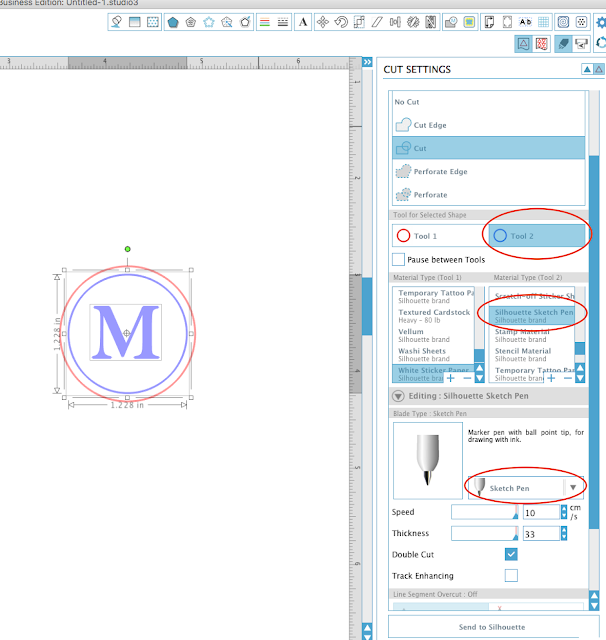Open the Design Page Settings icon
The height and width of the screenshot is (640, 606).
click(x=489, y=22)
